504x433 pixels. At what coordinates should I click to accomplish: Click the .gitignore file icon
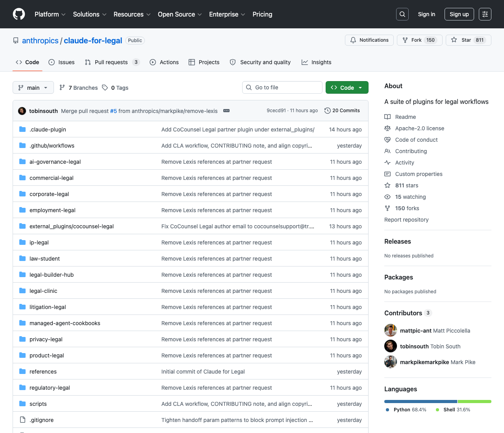tap(22, 420)
